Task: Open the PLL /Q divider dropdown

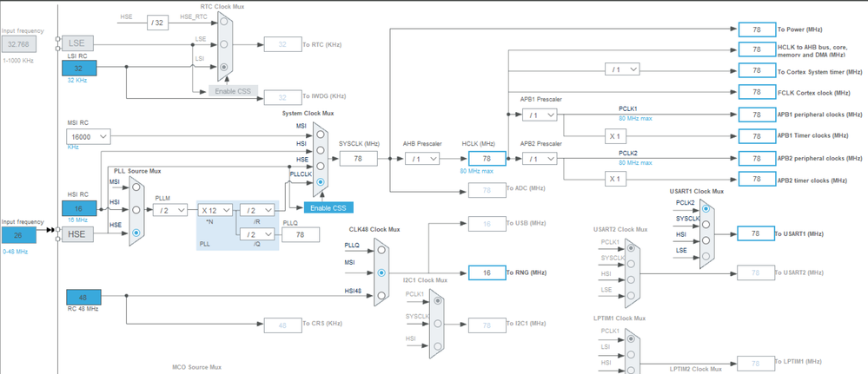Action: click(257, 234)
